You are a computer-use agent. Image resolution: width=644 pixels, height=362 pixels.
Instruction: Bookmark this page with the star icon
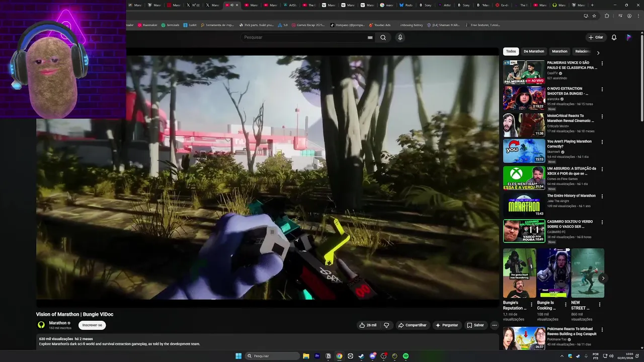click(x=594, y=16)
